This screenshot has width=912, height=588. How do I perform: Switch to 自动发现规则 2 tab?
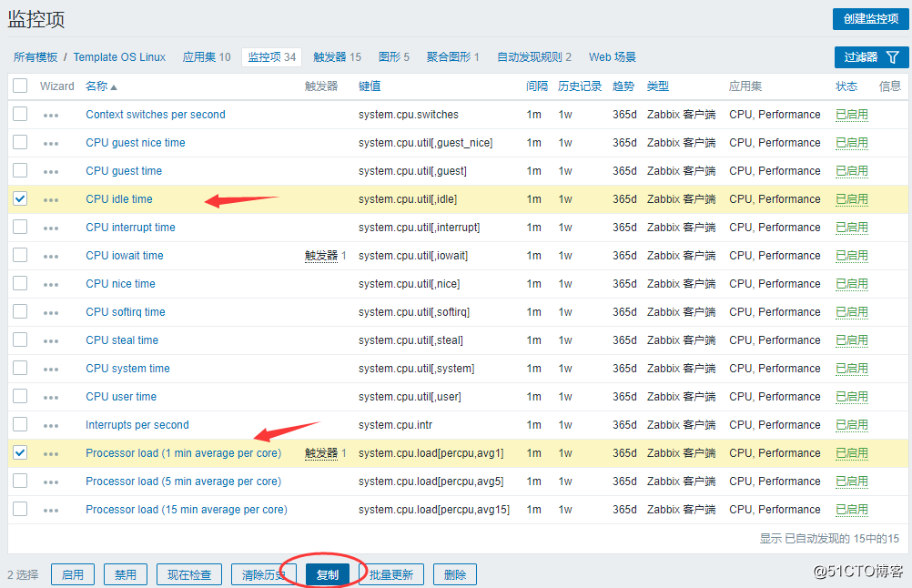tap(534, 57)
